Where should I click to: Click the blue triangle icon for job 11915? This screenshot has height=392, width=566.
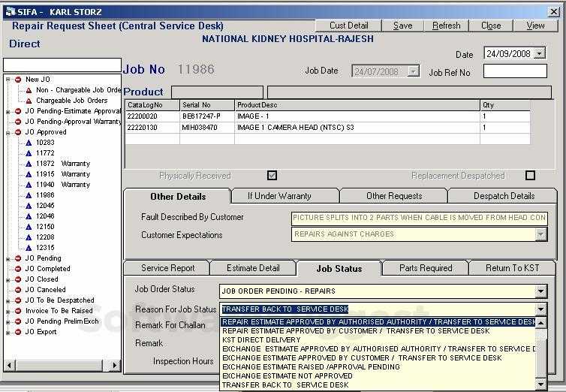point(29,174)
